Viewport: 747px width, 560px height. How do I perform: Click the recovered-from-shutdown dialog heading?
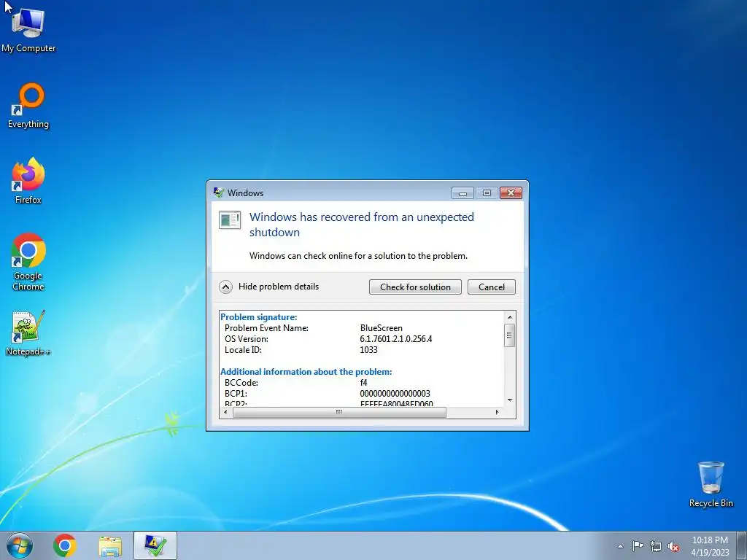[x=362, y=225]
